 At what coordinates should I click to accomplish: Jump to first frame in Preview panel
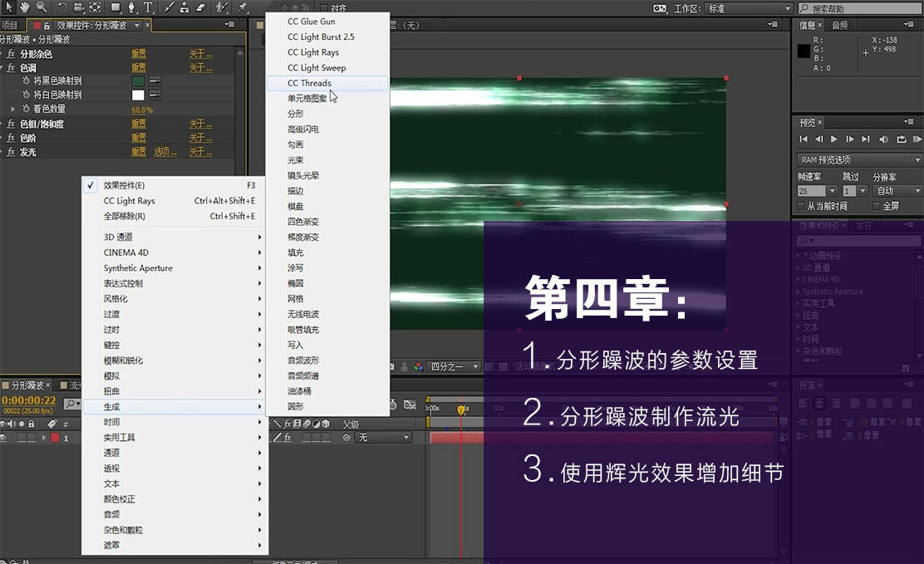tap(804, 139)
